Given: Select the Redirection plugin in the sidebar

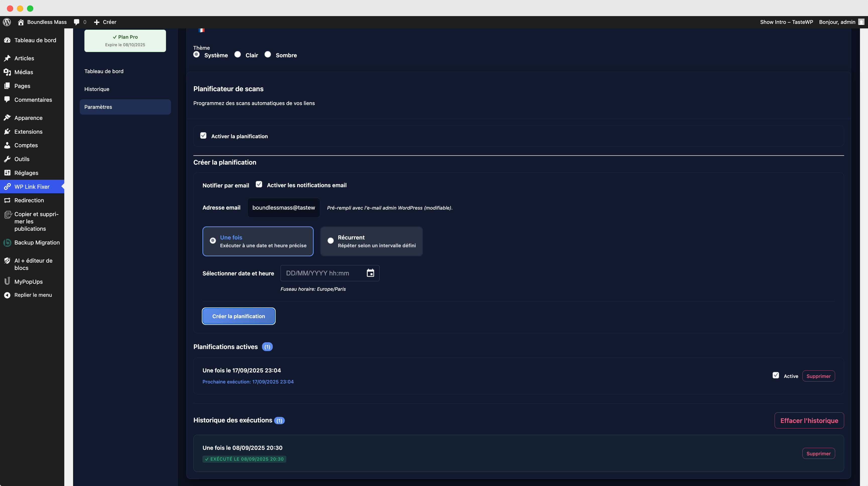Looking at the screenshot, I should (x=29, y=200).
